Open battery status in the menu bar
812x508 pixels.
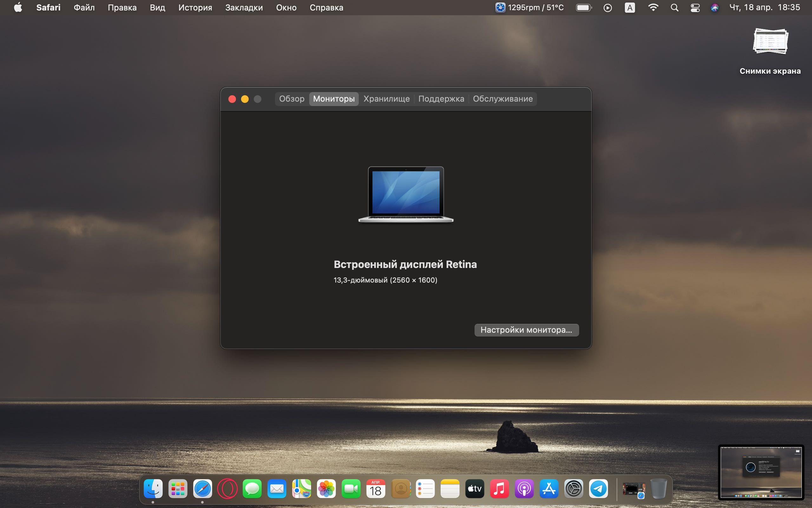click(x=584, y=7)
